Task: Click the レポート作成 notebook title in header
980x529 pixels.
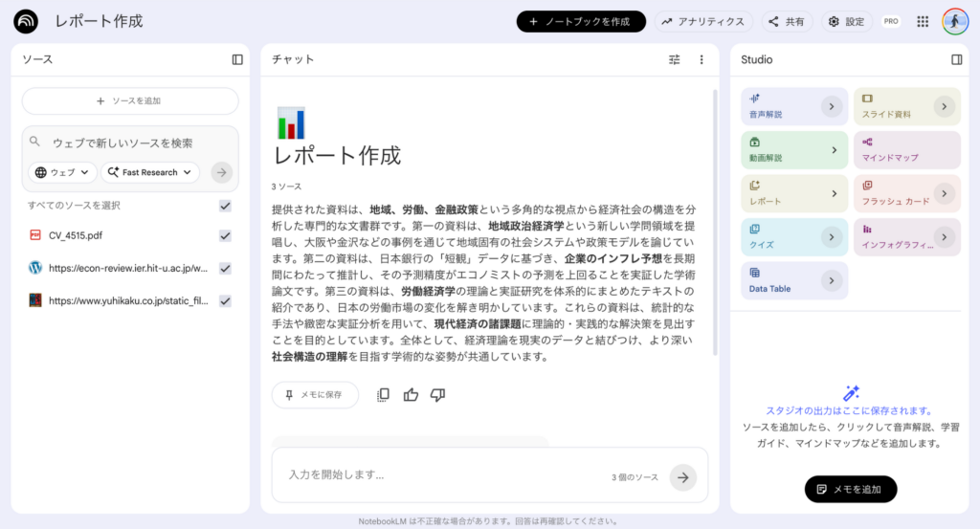Action: pyautogui.click(x=99, y=21)
